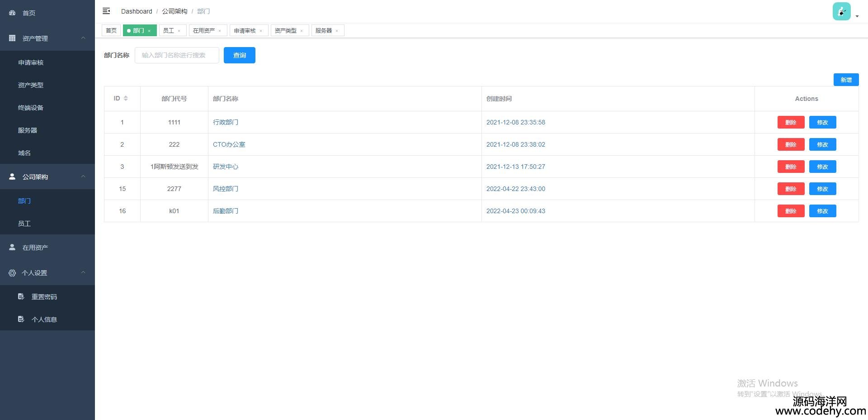Viewport: 868px width, 420px height.
Task: Sort the table by ID column
Action: [x=126, y=98]
